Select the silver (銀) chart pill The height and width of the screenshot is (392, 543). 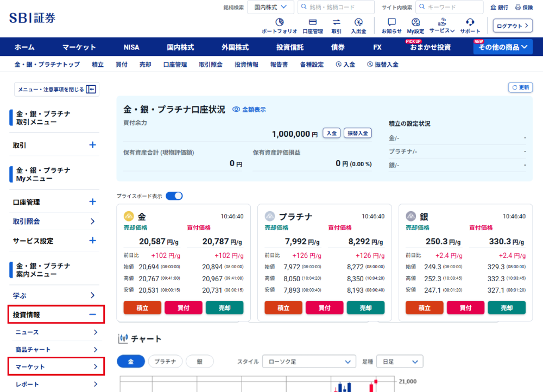[199, 362]
